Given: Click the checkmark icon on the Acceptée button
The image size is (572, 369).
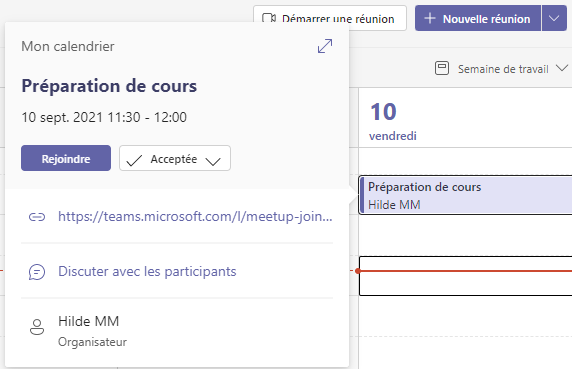Looking at the screenshot, I should point(134,160).
